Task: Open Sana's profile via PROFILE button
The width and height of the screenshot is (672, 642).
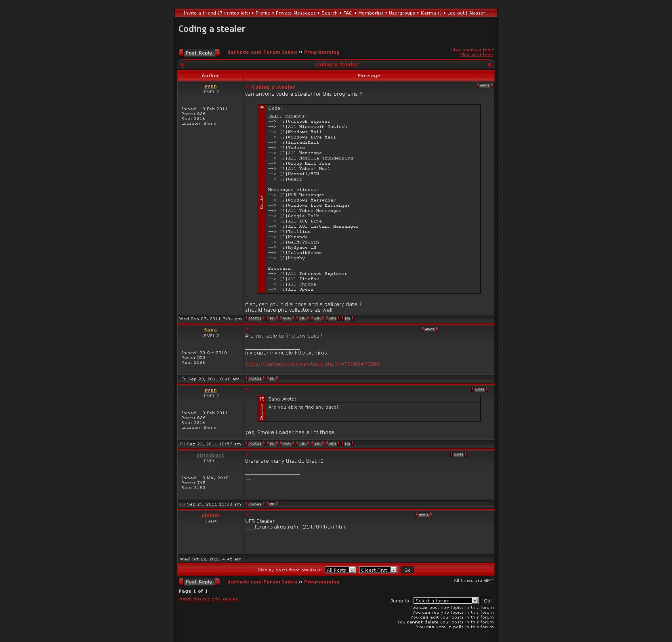Action: (255, 379)
